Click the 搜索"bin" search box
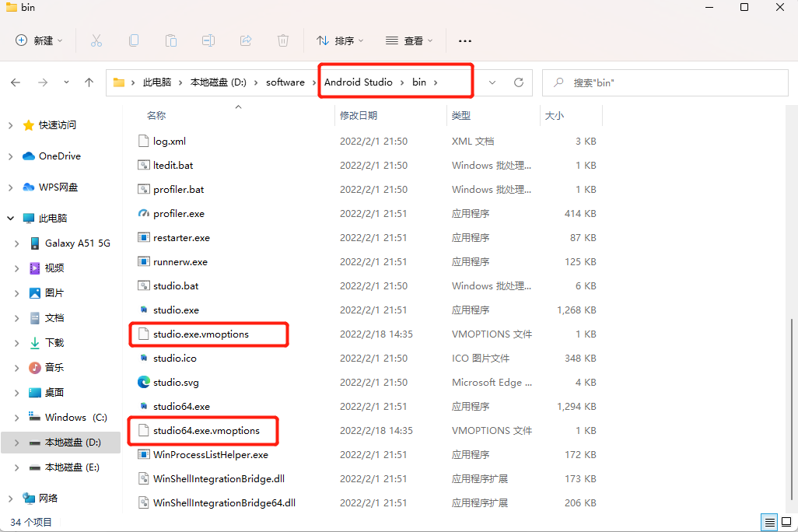Viewport: 798px width, 532px height. (665, 82)
